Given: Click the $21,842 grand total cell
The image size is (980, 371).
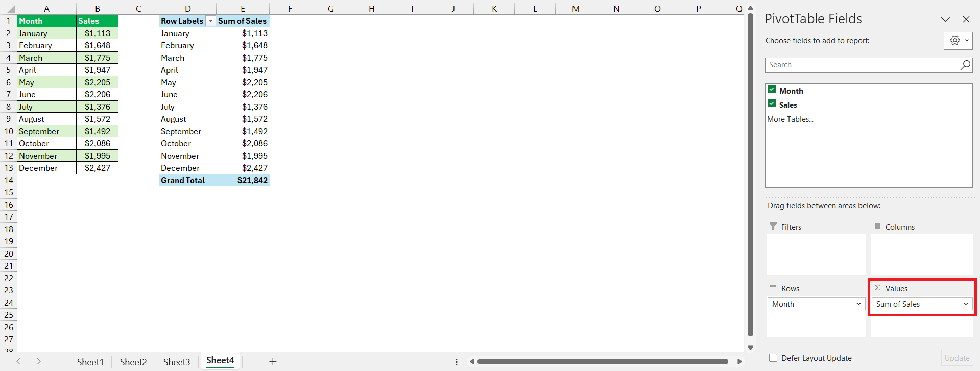Looking at the screenshot, I should 243,180.
